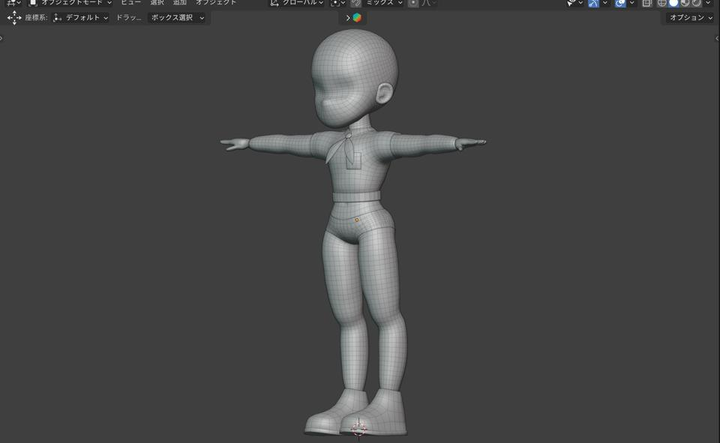Image resolution: width=720 pixels, height=443 pixels.
Task: Toggle proportional editing
Action: 413,3
